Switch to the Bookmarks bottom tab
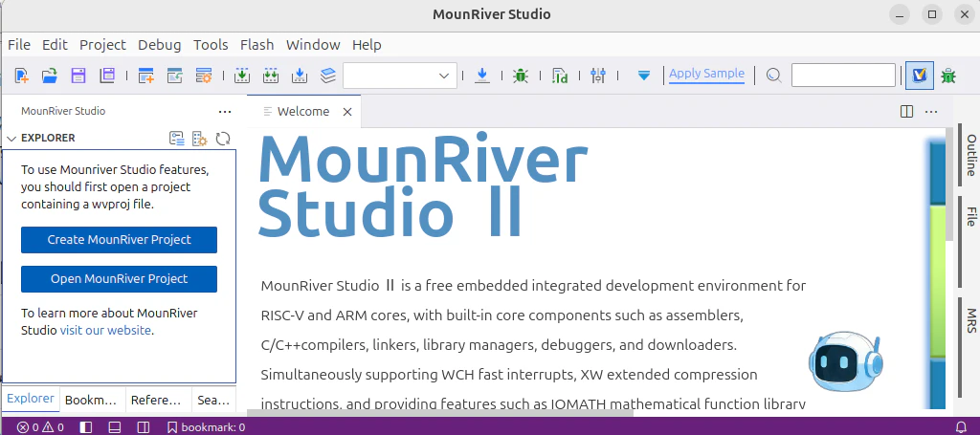980x435 pixels. tap(91, 400)
